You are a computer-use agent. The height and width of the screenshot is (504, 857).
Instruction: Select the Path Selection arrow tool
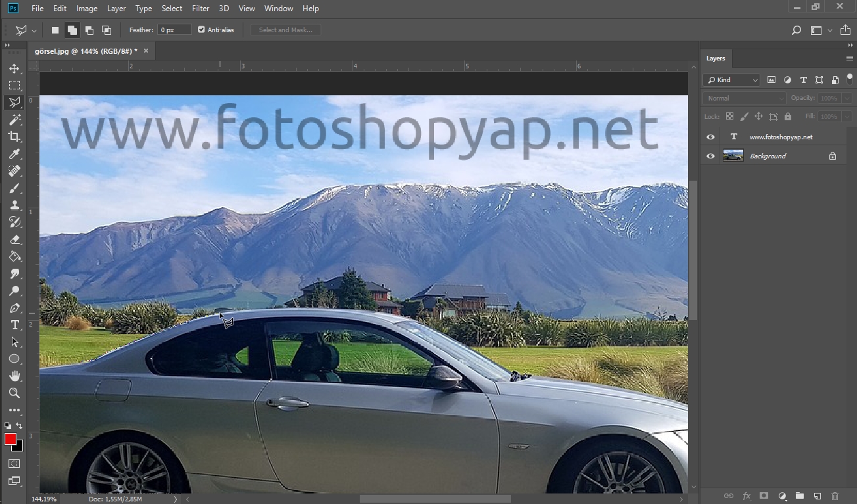(x=14, y=342)
